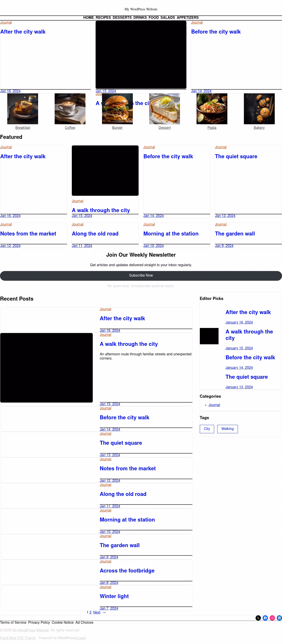Open the DRINKS menu item
Viewport: 282px width, 644px height.
pos(140,17)
